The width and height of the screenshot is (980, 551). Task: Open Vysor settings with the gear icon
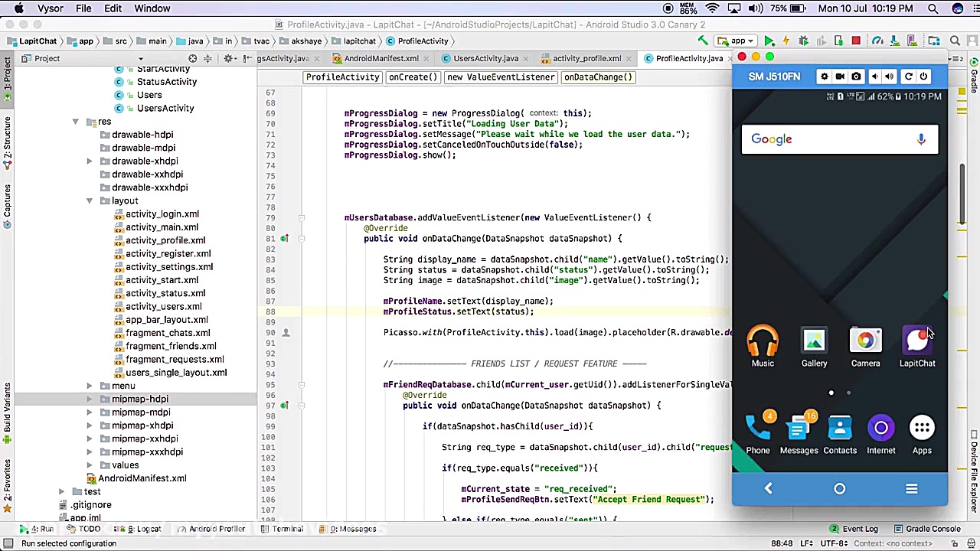[824, 77]
